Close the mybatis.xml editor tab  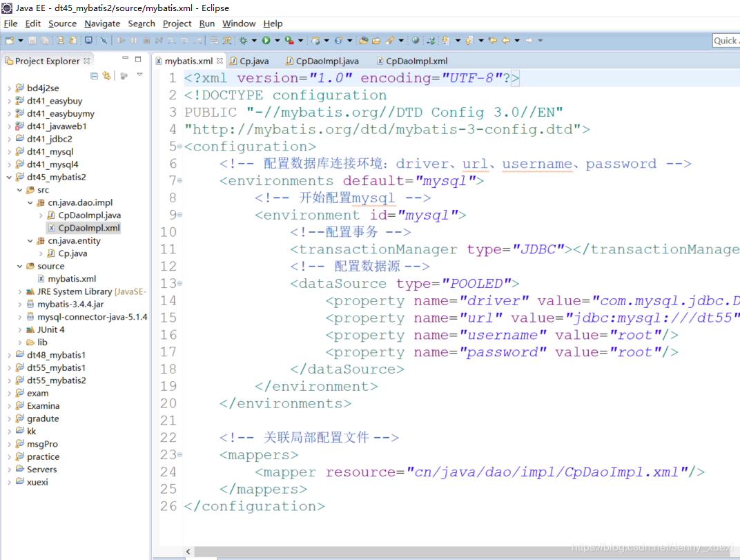click(x=220, y=61)
